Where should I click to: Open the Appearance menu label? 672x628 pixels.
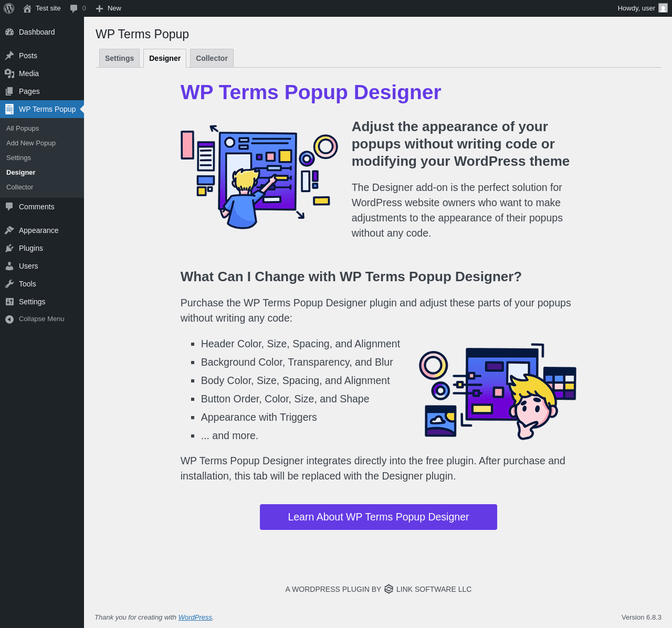[x=39, y=230]
